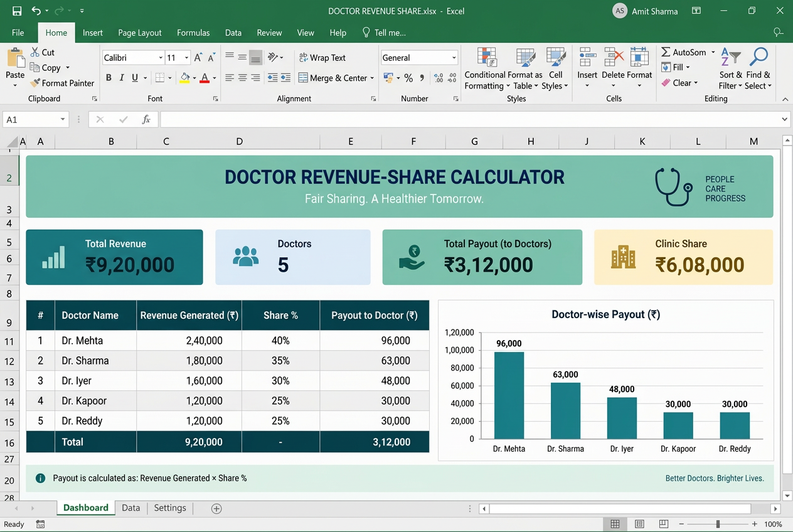Screen dimensions: 793x532
Task: Toggle Center horizontal alignment
Action: point(242,78)
